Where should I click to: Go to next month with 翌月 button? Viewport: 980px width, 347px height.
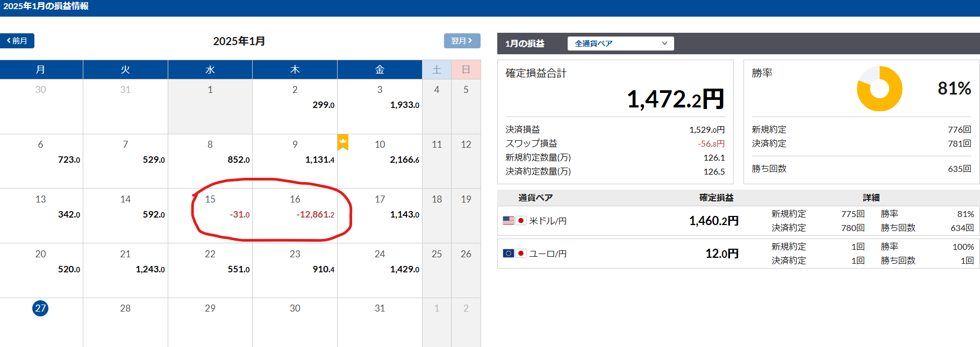coord(461,41)
